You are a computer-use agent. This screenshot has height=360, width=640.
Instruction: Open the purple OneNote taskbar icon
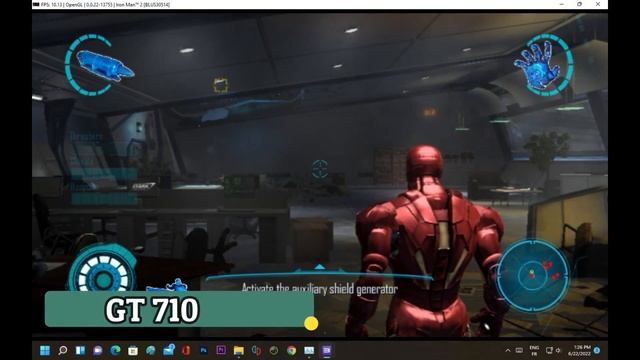221,350
